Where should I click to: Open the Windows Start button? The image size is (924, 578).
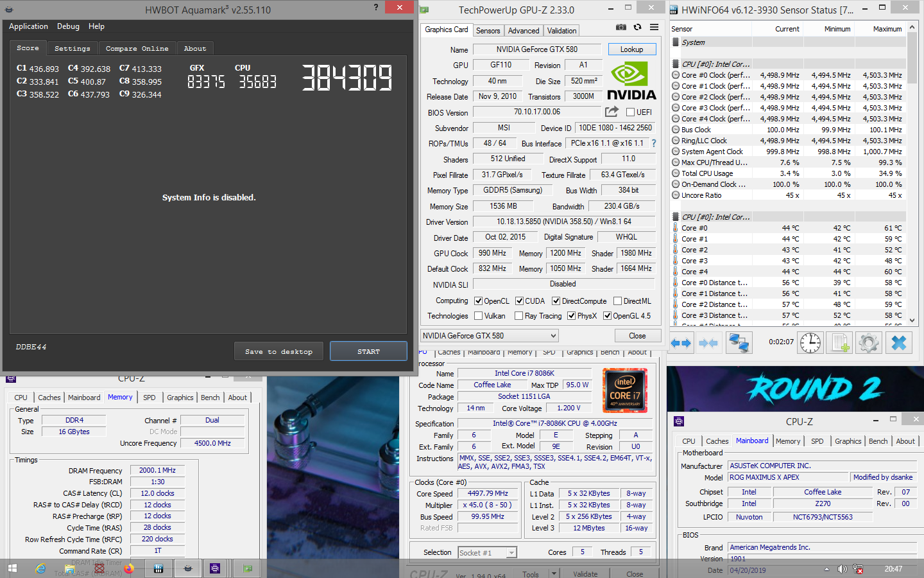pyautogui.click(x=12, y=568)
